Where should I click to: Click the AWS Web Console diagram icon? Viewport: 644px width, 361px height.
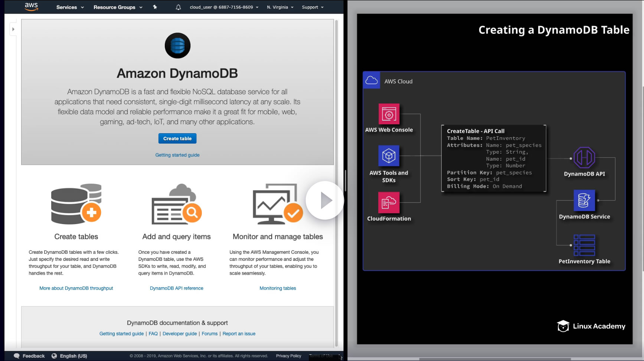pos(389,114)
